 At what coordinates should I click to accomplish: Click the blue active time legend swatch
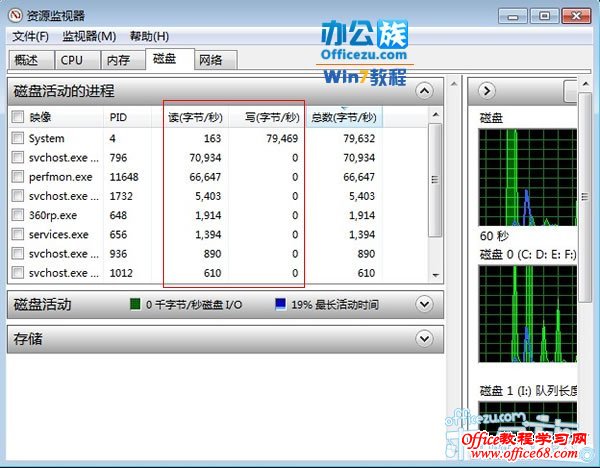tap(280, 304)
